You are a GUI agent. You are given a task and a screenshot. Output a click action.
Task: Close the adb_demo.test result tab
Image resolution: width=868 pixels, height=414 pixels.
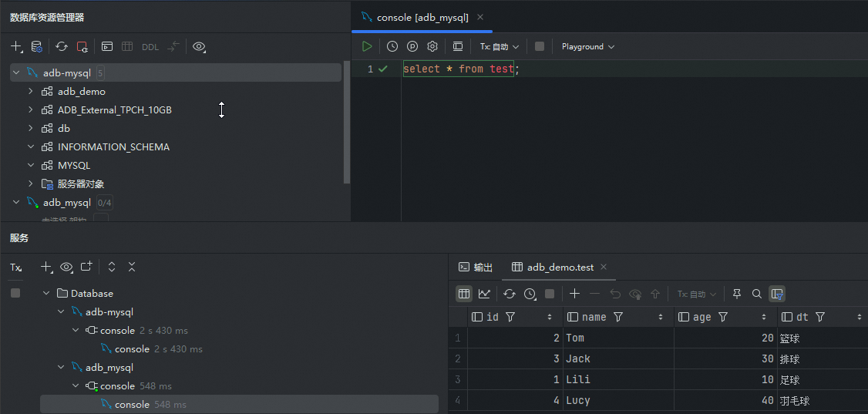point(604,268)
